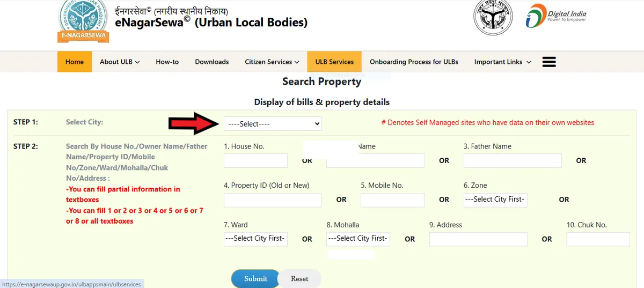The height and width of the screenshot is (288, 644).
Task: Expand the Zone dropdown
Action: coord(495,200)
